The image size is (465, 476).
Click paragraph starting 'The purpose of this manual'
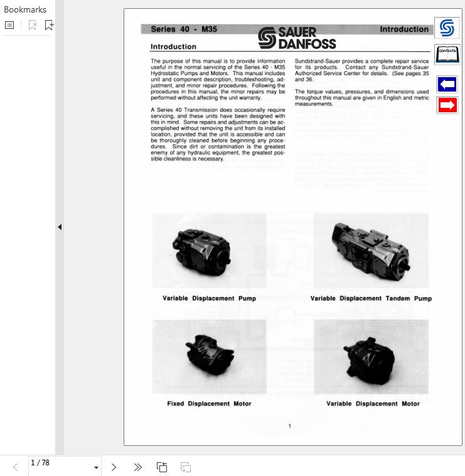[218, 79]
